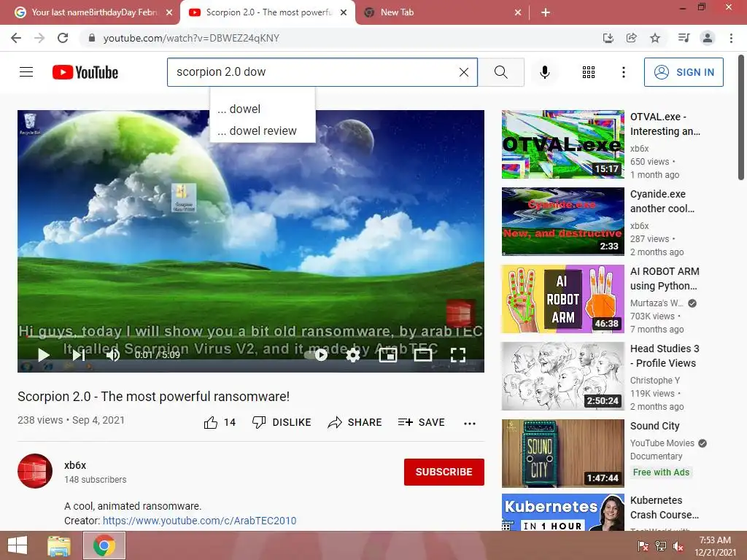Screen dimensions: 747x560
Task: Open File Explorer from taskbar
Action: (x=59, y=545)
